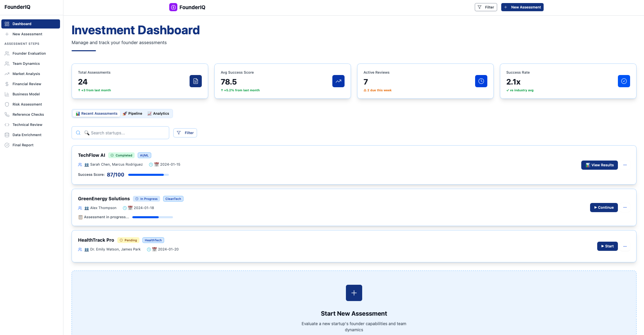Click the FounderIQ logo icon in header
644x335 pixels.
point(173,7)
